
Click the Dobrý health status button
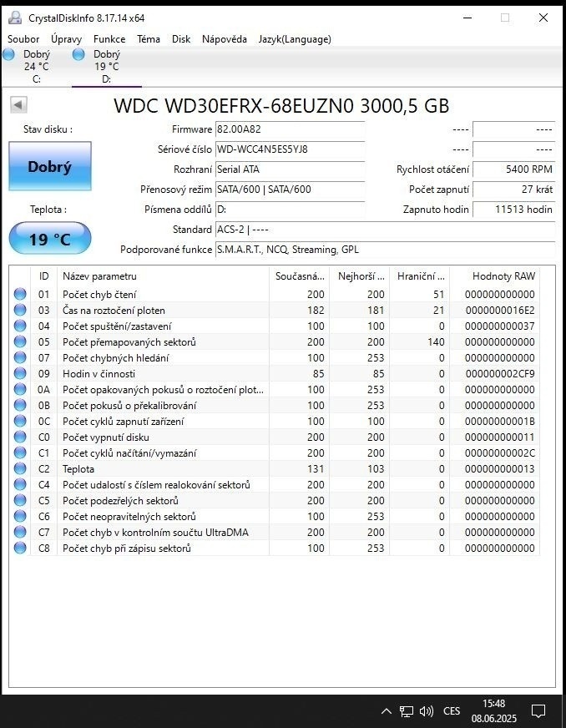pyautogui.click(x=50, y=166)
